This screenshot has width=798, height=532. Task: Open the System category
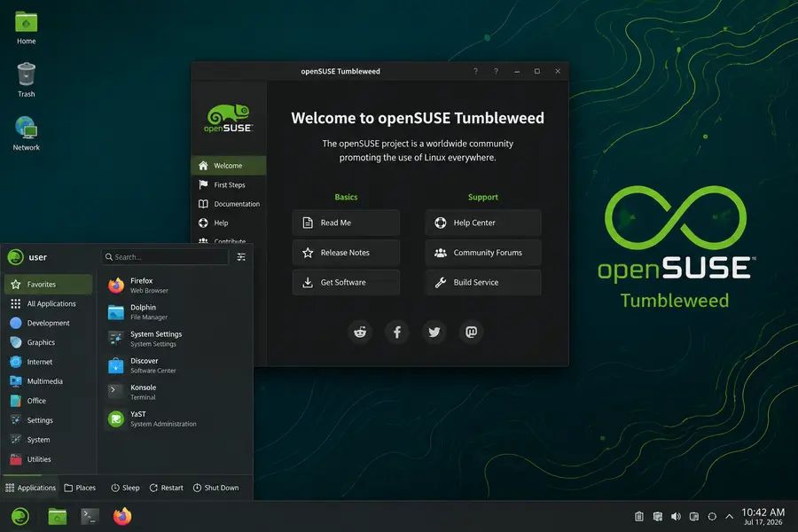click(x=49, y=440)
